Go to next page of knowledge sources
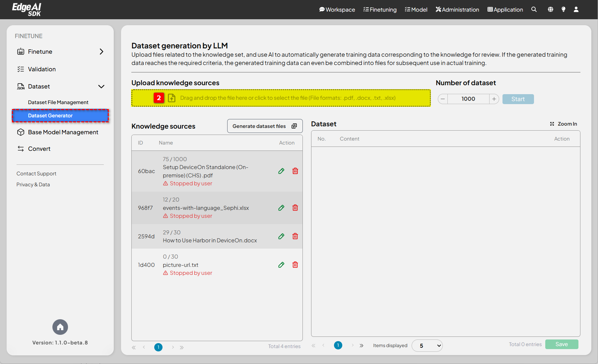The width and height of the screenshot is (598, 364). [x=173, y=347]
